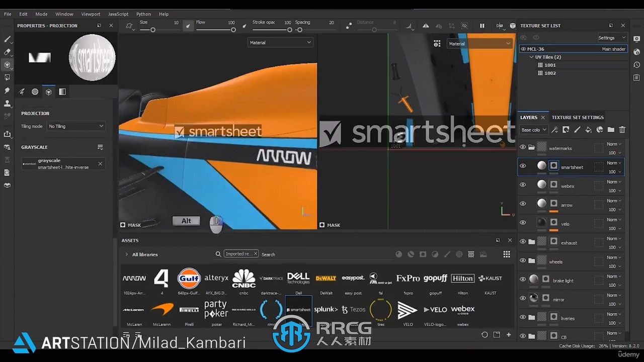Pause the engine computation
Viewport: 644px width, 362px height.
tap(482, 26)
